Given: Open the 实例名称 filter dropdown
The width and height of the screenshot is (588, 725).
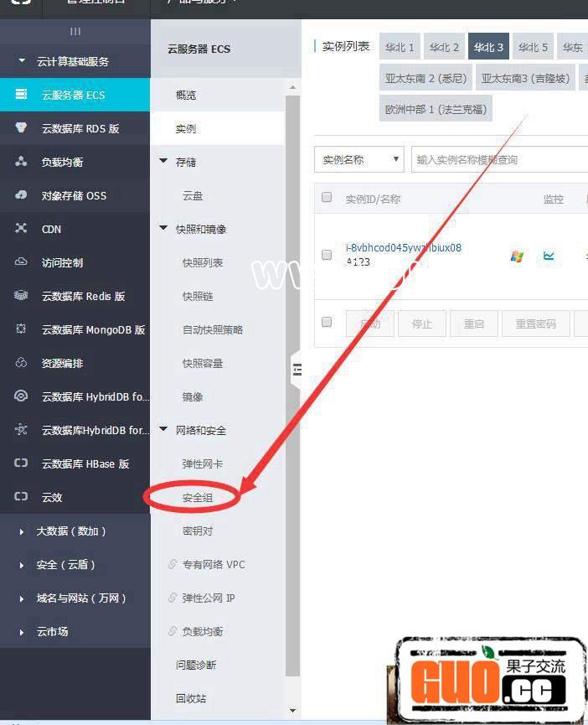Looking at the screenshot, I should tap(359, 159).
